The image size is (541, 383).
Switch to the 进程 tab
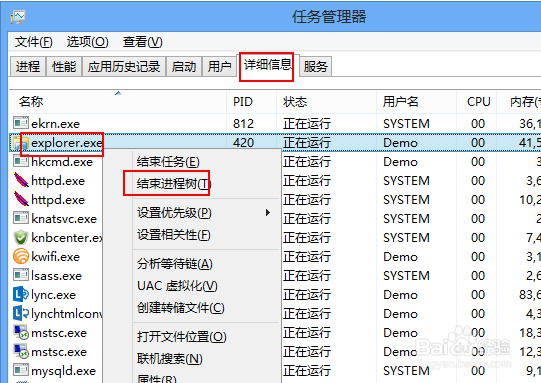(x=28, y=66)
